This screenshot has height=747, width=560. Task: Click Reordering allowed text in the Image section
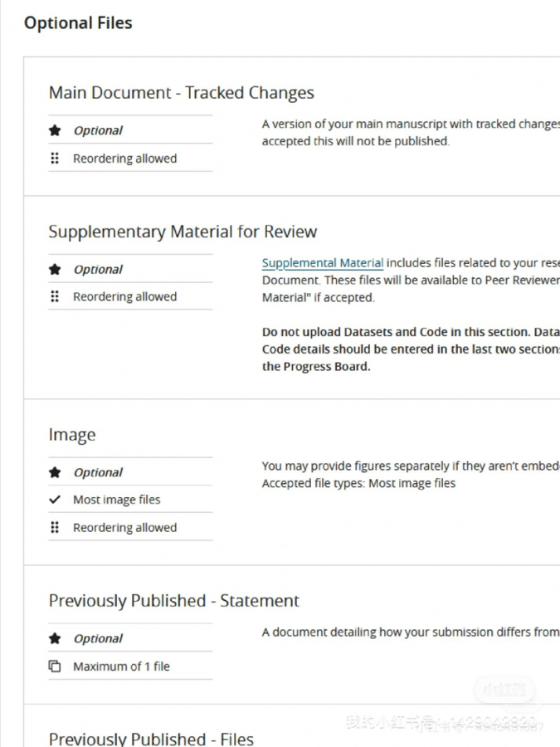point(124,527)
